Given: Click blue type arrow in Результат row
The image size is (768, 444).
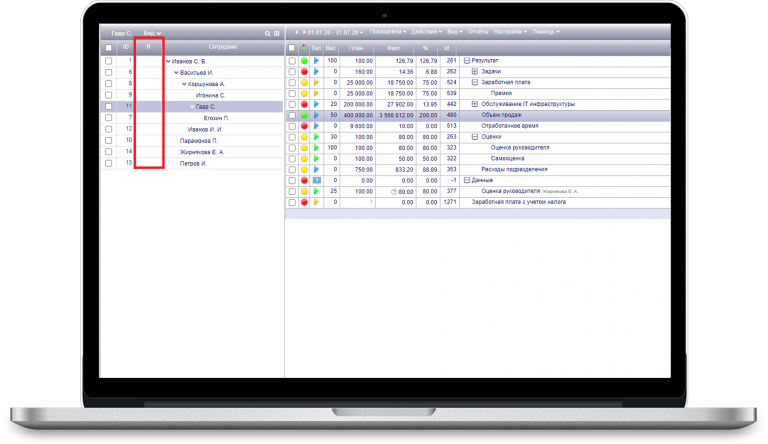Looking at the screenshot, I should click(x=316, y=61).
